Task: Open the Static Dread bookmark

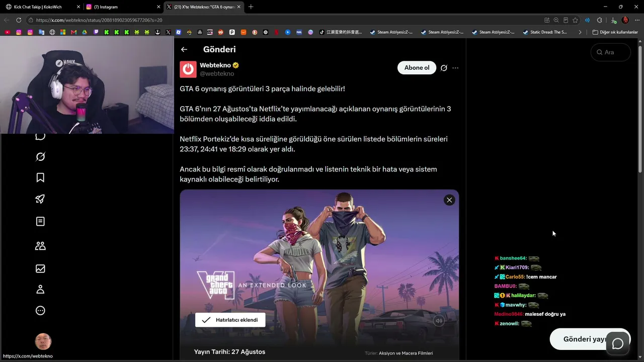Action: pyautogui.click(x=545, y=32)
